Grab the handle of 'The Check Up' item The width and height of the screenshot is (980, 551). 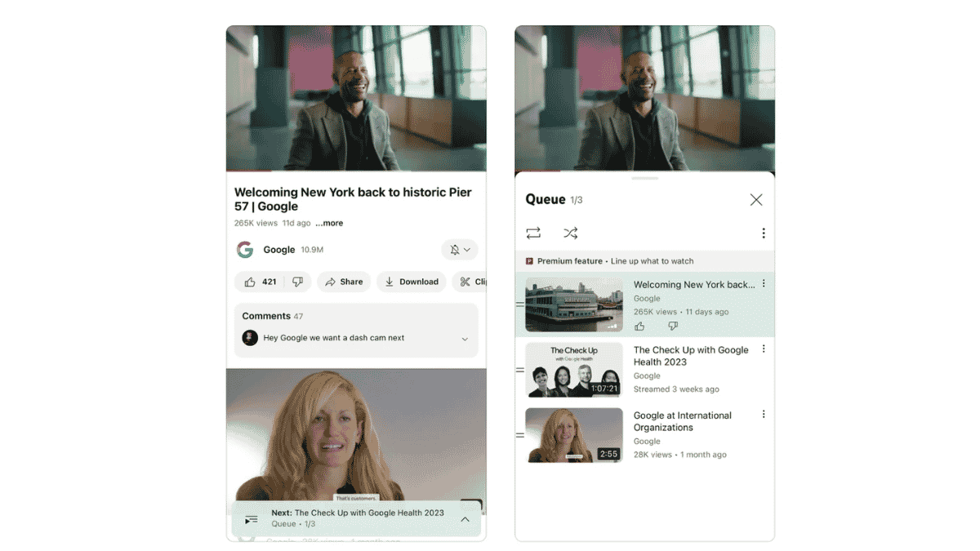click(520, 370)
